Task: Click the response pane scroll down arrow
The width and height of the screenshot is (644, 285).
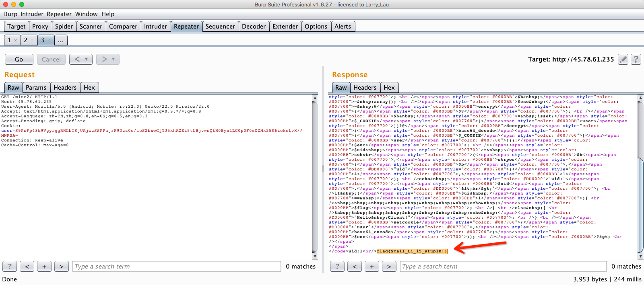Action: (x=640, y=256)
